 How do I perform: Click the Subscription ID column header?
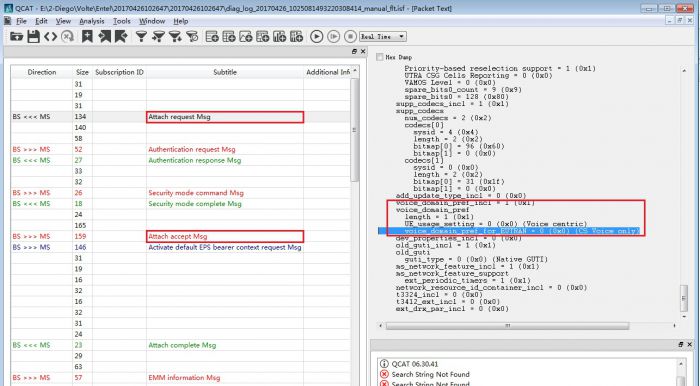[119, 72]
